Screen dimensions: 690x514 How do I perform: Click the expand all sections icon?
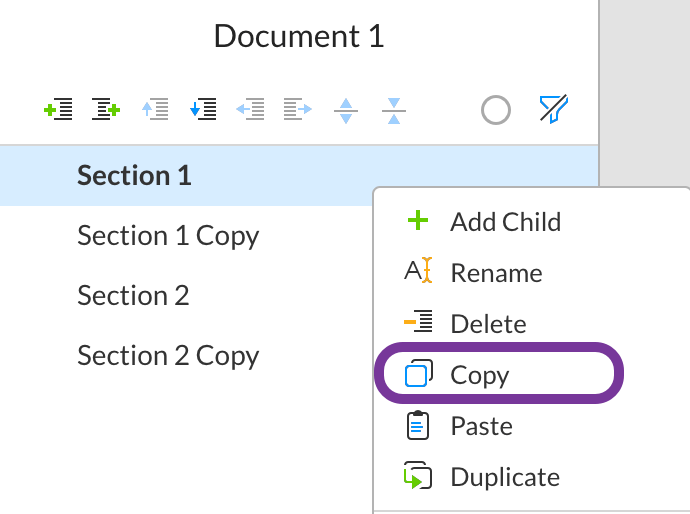click(346, 110)
